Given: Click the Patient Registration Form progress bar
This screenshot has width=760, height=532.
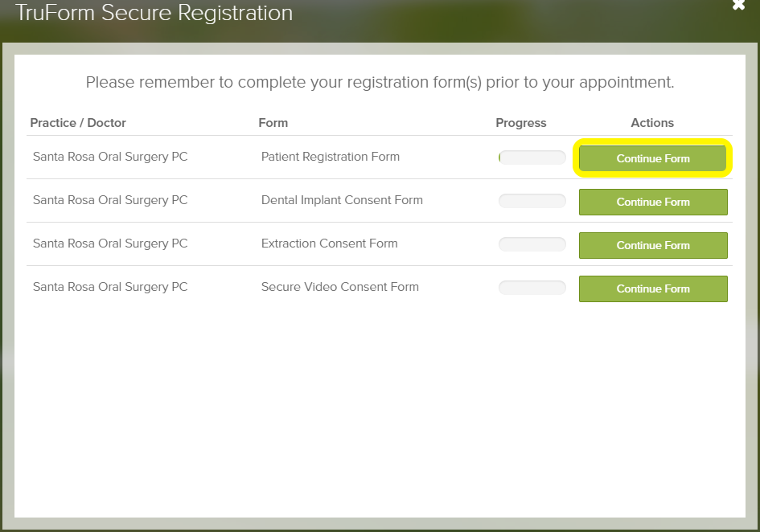Looking at the screenshot, I should click(532, 158).
